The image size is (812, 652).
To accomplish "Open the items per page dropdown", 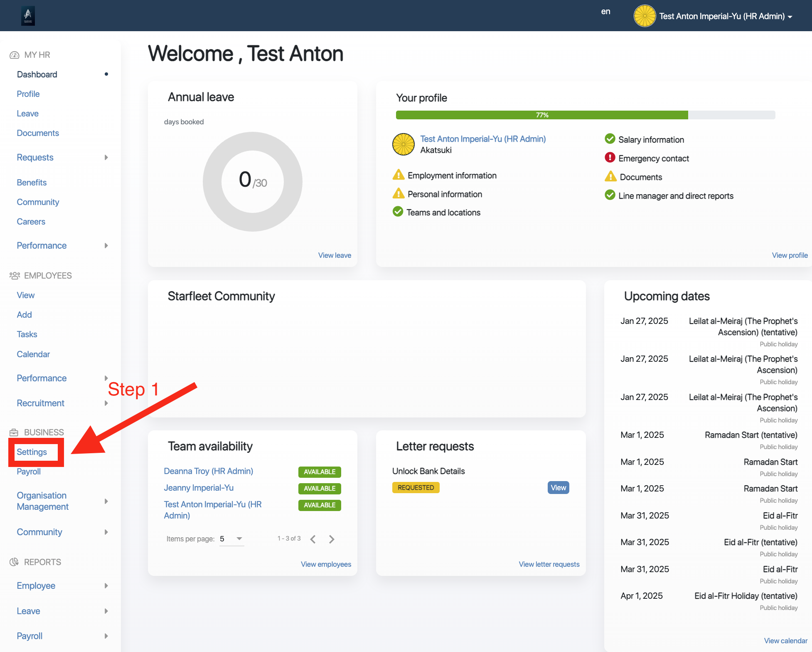I will click(231, 539).
